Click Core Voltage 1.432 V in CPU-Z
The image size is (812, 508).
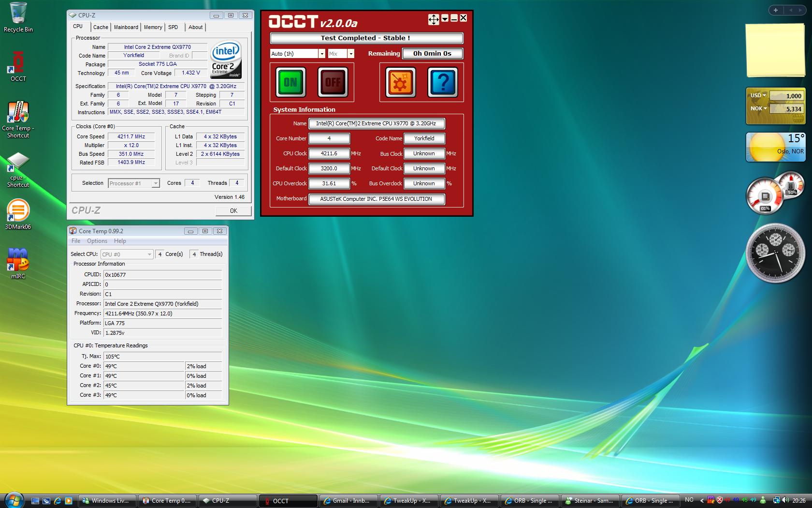191,73
